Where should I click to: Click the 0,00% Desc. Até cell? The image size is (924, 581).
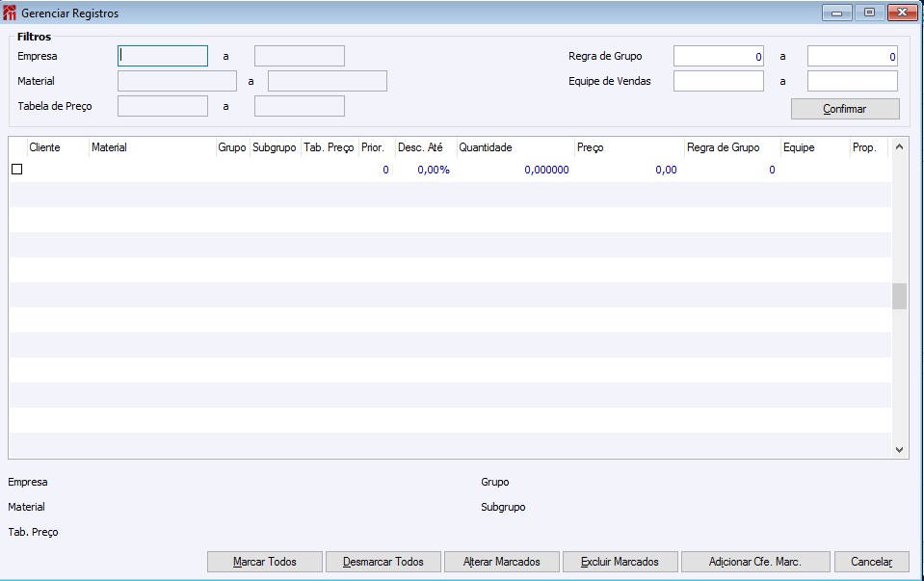coord(426,170)
